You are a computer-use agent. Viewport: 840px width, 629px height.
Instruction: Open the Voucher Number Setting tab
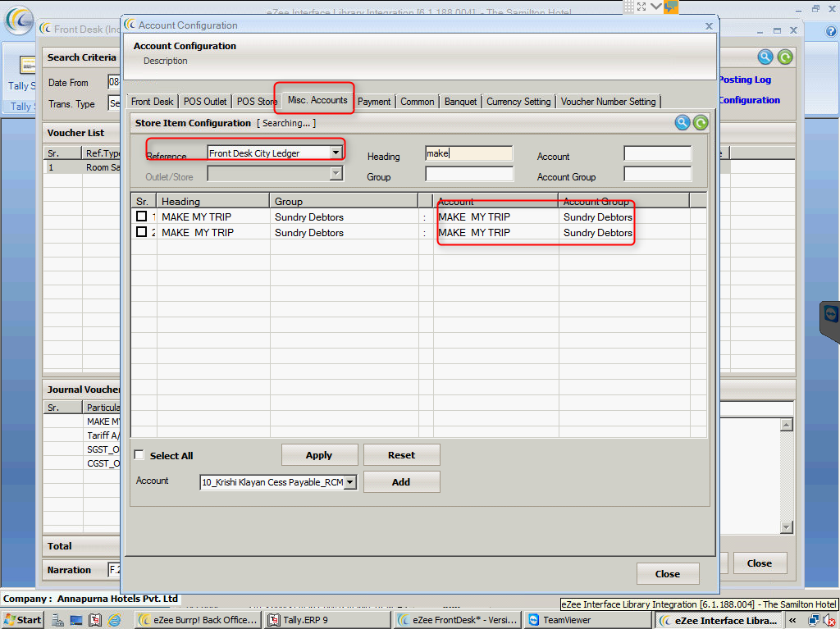click(608, 101)
